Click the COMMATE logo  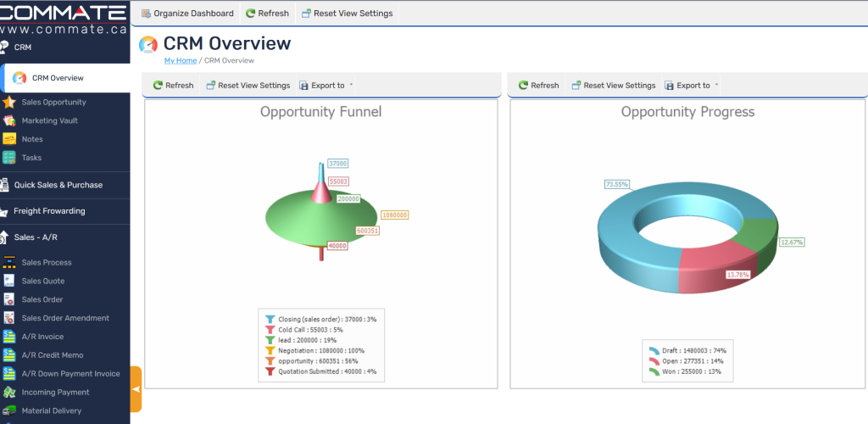[x=64, y=12]
